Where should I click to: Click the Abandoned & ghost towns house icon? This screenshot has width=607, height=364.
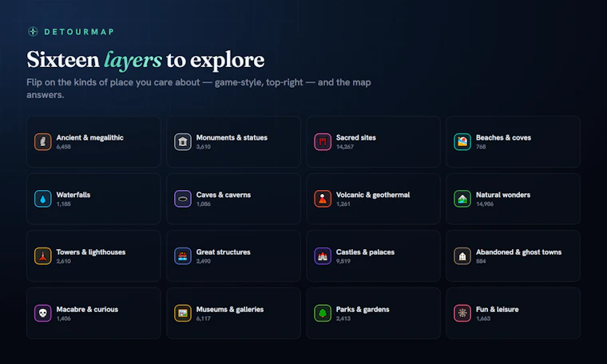point(462,256)
